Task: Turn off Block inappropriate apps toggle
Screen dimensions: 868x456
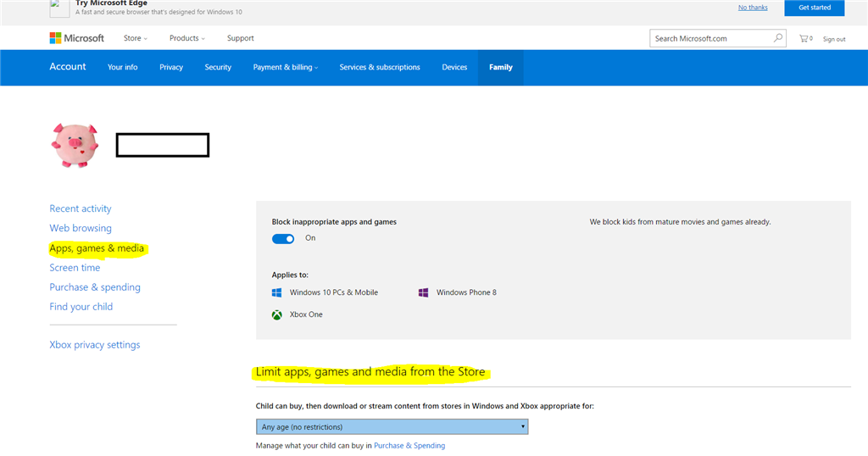Action: point(283,238)
